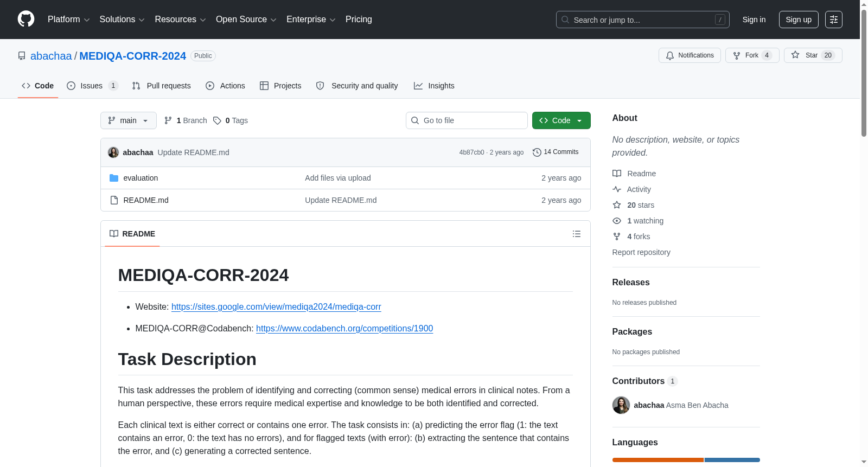Viewport: 868px width, 467px height.
Task: Switch to the Issues tab
Action: 92,86
